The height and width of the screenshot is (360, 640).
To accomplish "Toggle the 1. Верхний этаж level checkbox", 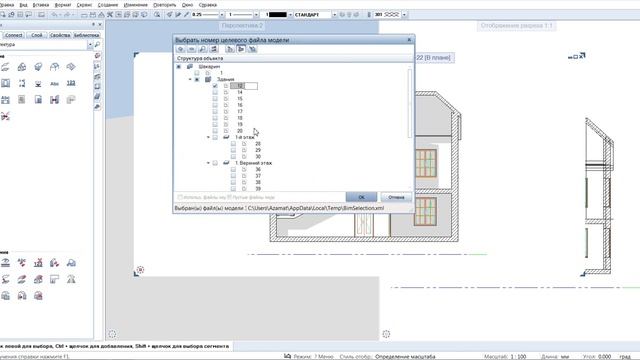I will point(215,163).
